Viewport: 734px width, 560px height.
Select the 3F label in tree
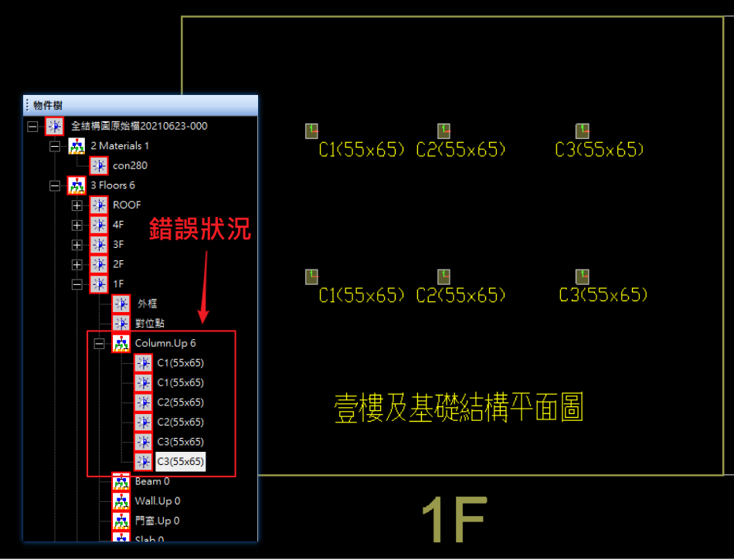tap(118, 245)
